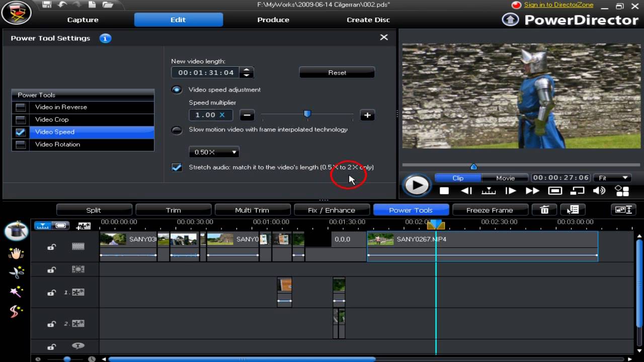Image resolution: width=644 pixels, height=362 pixels.
Task: Fast forward the preview
Action: tap(532, 191)
